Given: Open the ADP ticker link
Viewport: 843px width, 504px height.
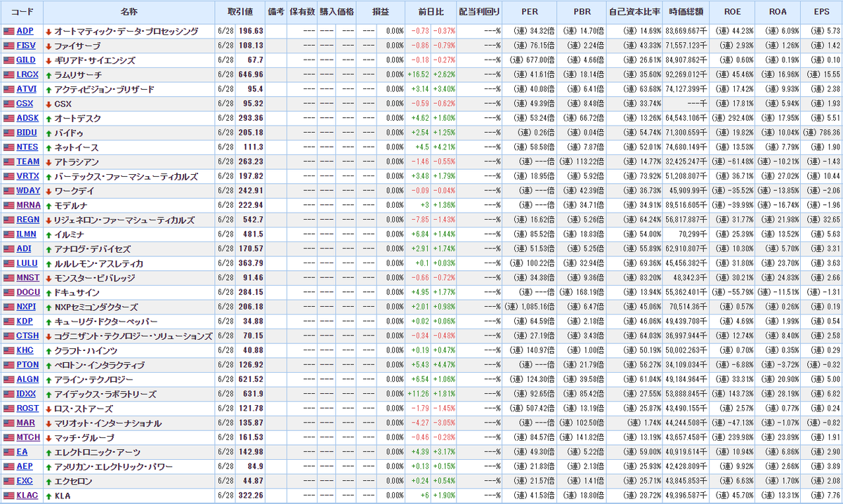Looking at the screenshot, I should click(25, 31).
